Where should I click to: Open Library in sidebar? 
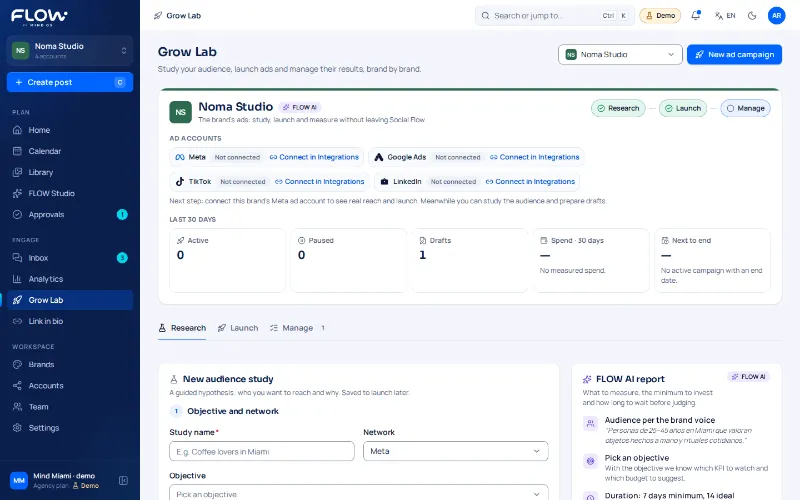point(70,172)
